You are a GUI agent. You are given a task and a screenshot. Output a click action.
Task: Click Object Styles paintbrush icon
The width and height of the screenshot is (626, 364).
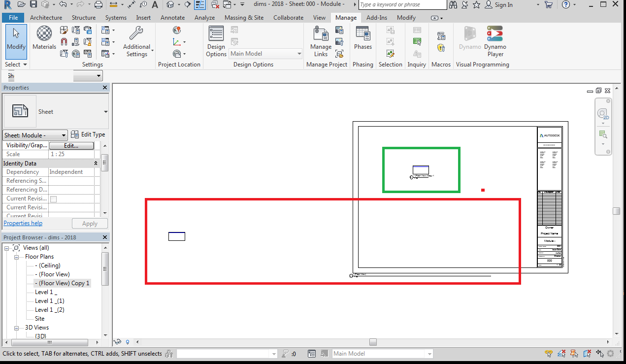65,31
